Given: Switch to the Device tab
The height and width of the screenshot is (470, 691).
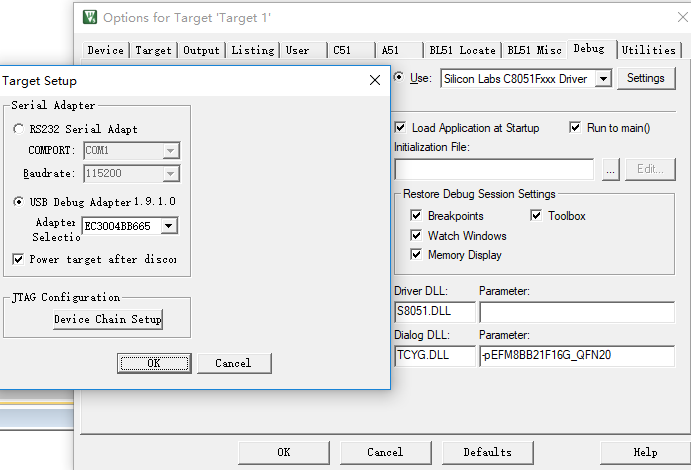Looking at the screenshot, I should point(106,50).
